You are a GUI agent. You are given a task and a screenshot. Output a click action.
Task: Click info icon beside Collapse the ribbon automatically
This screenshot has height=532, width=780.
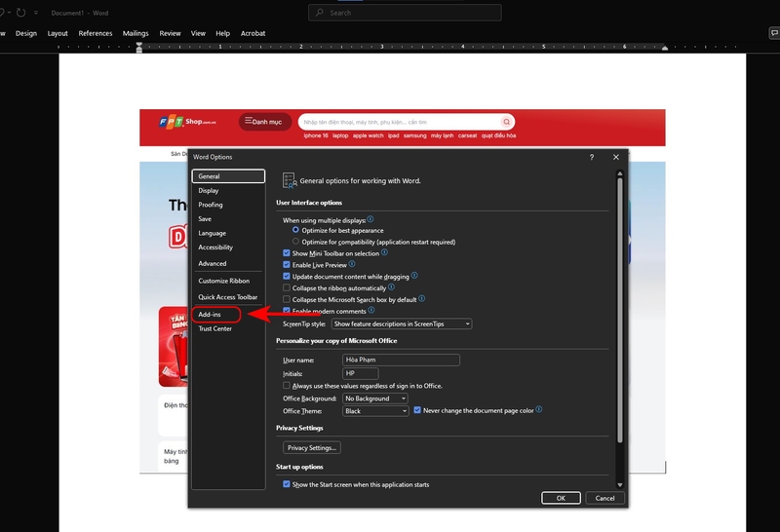tap(391, 287)
